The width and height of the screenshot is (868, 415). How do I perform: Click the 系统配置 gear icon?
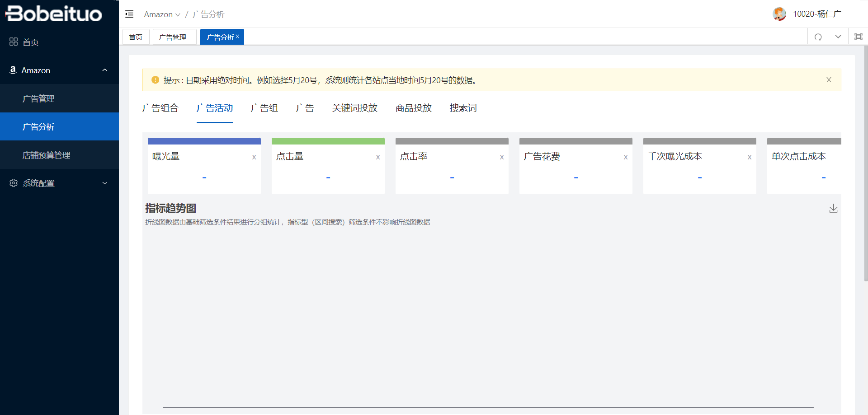[14, 183]
